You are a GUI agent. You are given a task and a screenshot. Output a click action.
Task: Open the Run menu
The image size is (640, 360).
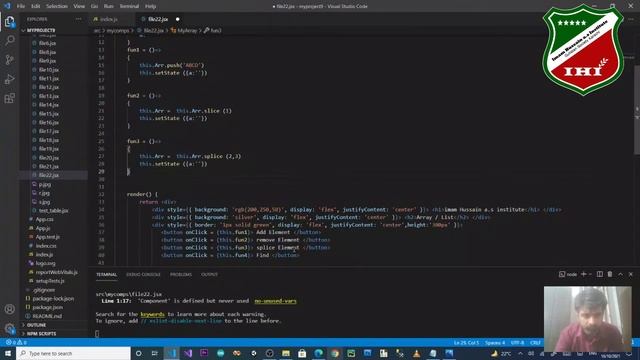(108, 6)
